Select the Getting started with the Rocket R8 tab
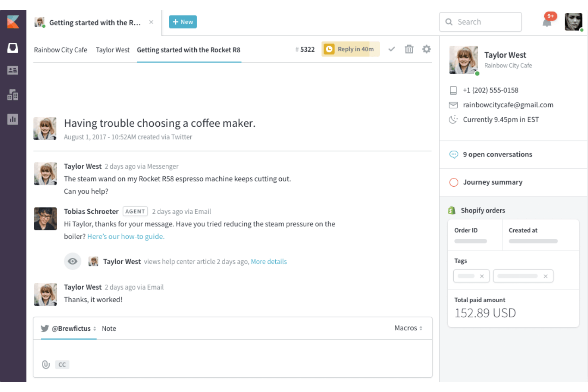588x392 pixels. 189,50
